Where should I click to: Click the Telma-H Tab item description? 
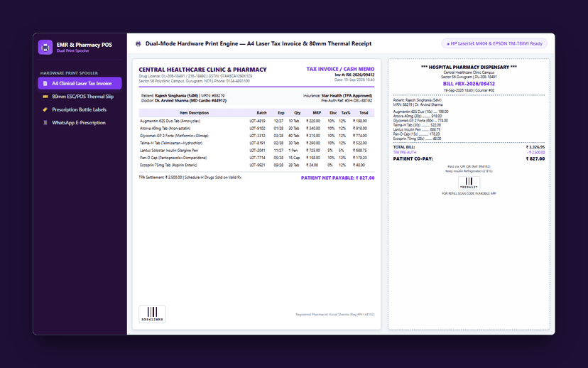171,143
